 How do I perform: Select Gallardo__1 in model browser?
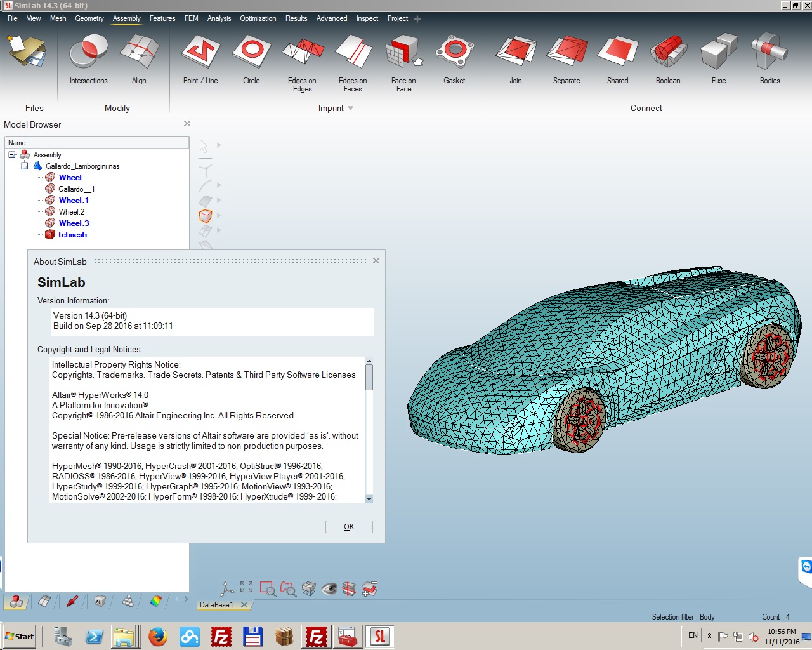pyautogui.click(x=77, y=189)
